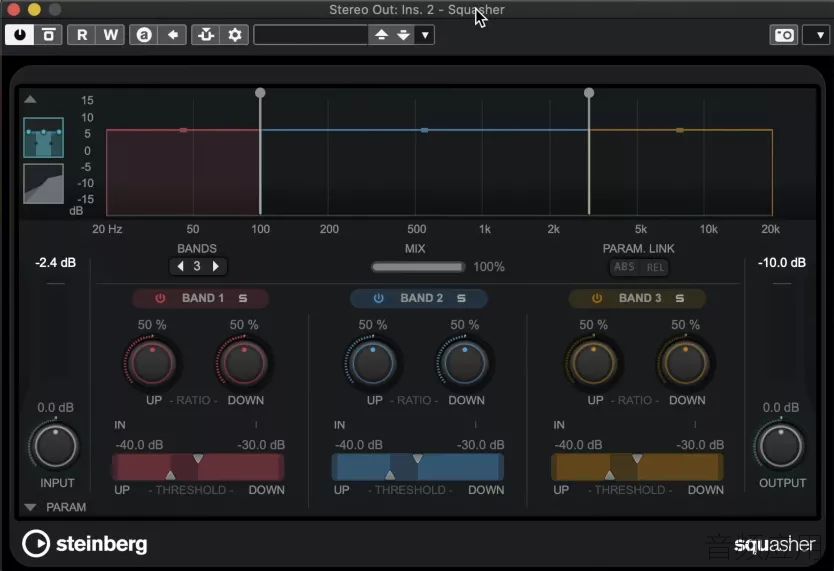Click Band 3 down threshold triangle marker

pyautogui.click(x=637, y=458)
